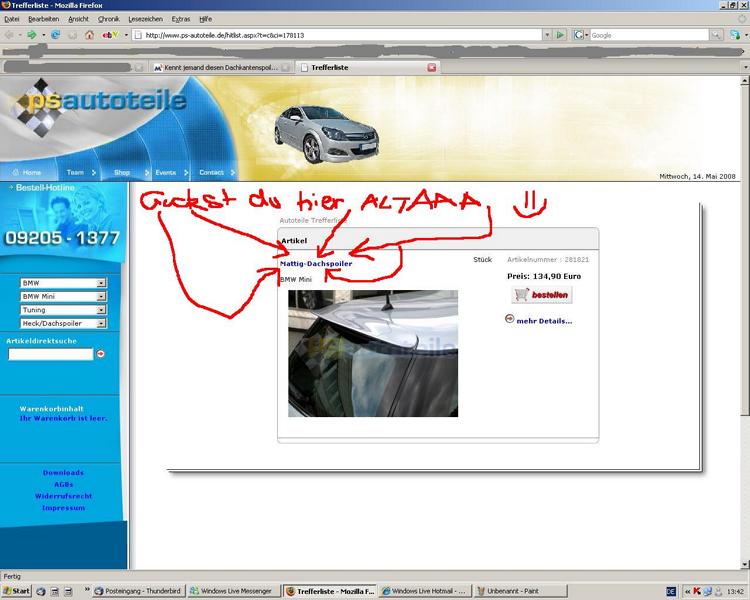The height and width of the screenshot is (600, 750).
Task: Click the red arrow beside Artikeldirektsuche field
Action: [x=101, y=354]
